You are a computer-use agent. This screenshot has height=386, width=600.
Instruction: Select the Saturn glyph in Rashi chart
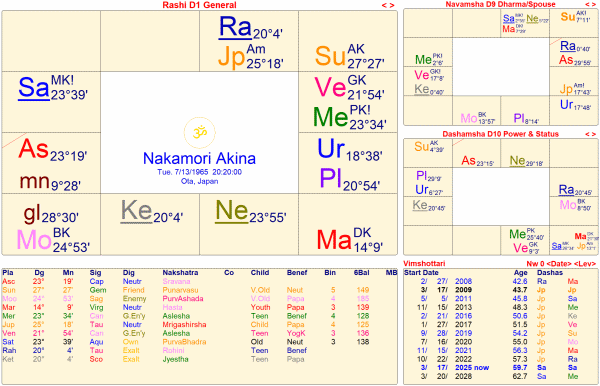pyautogui.click(x=33, y=88)
